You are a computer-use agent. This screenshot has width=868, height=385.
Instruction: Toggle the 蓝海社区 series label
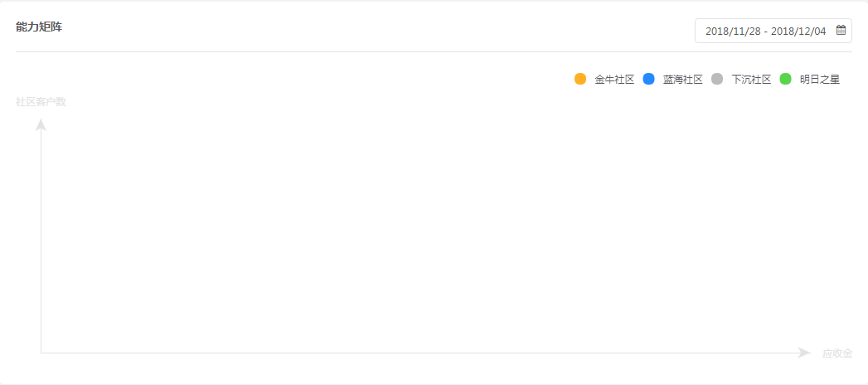[x=683, y=80]
